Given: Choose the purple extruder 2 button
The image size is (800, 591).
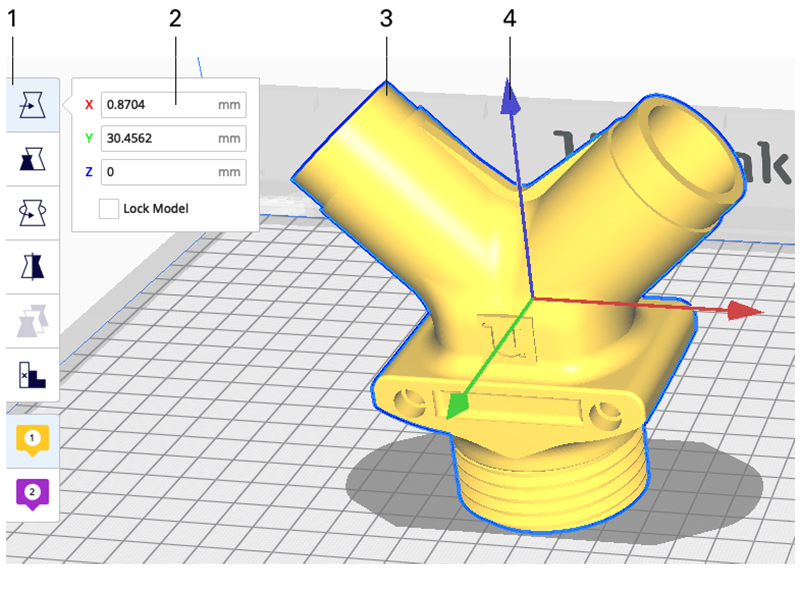Looking at the screenshot, I should [x=32, y=493].
